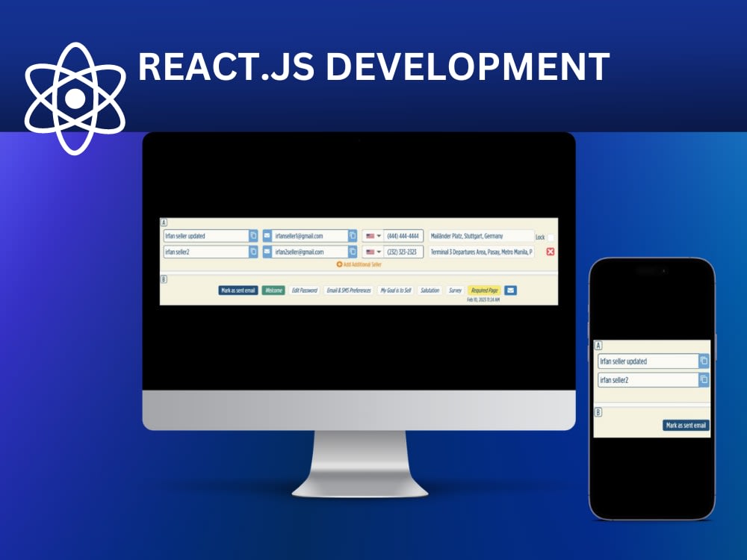This screenshot has width=747, height=560.
Task: Open country flag dropdown for (232) 323-2323
Action: [373, 252]
